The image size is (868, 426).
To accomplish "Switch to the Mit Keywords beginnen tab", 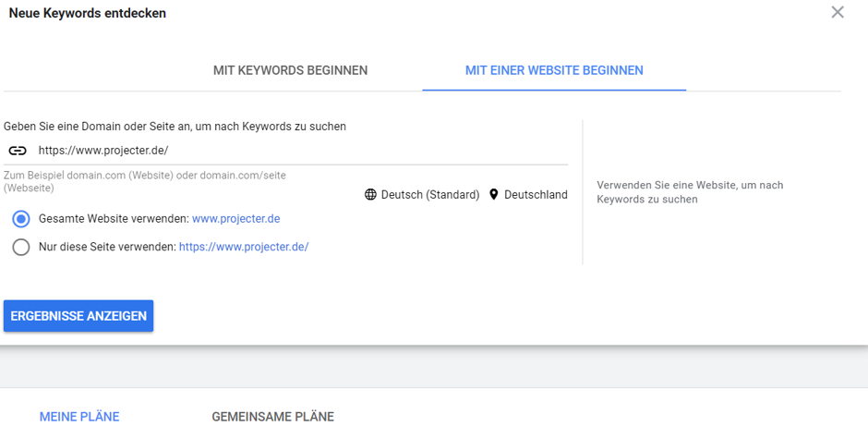I will 290,70.
